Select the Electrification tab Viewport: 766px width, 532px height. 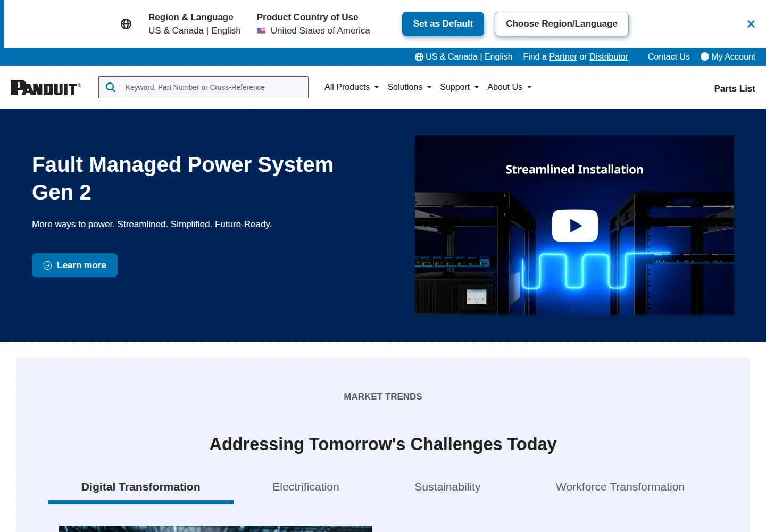tap(306, 487)
